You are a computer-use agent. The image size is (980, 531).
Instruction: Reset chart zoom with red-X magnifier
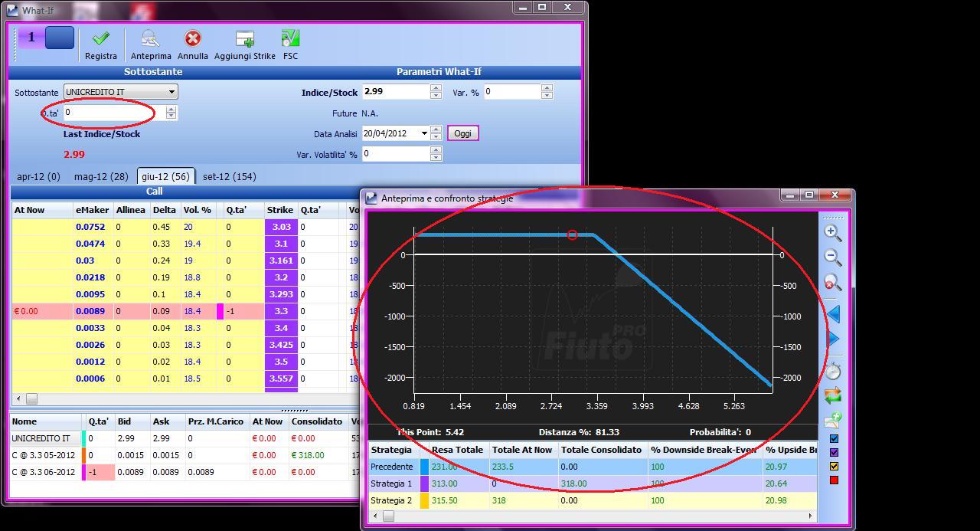click(832, 283)
